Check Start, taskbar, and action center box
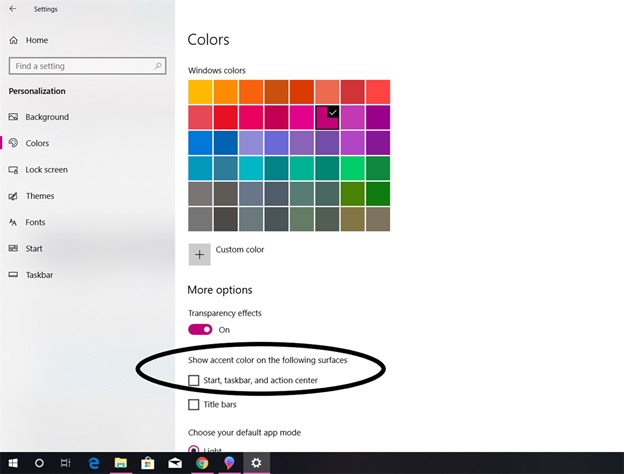The height and width of the screenshot is (474, 624). [193, 380]
